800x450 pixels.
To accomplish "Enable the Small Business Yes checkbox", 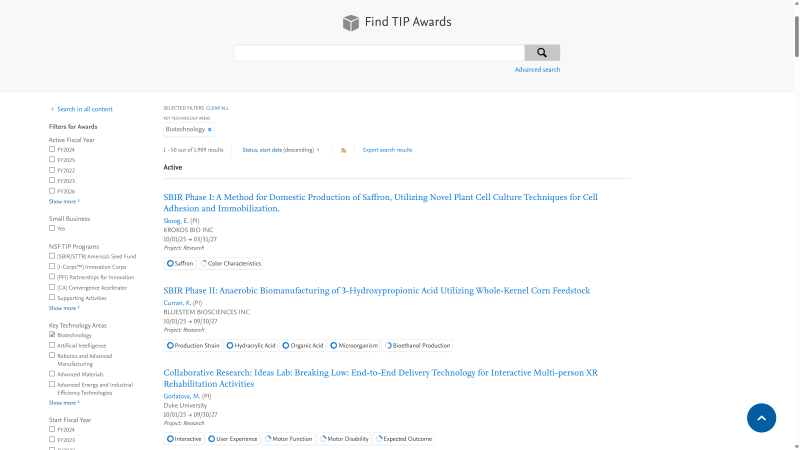I will point(52,228).
